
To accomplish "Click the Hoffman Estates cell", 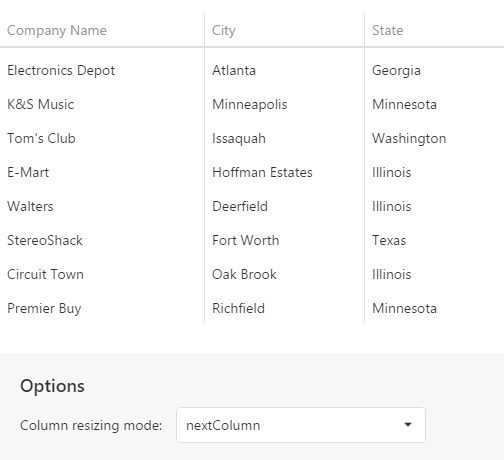I will 284,172.
